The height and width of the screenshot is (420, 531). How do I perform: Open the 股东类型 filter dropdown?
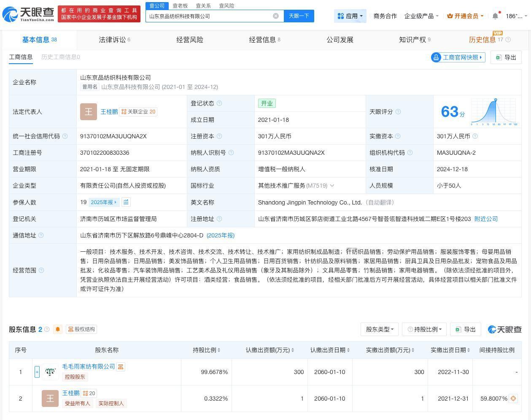[380, 329]
